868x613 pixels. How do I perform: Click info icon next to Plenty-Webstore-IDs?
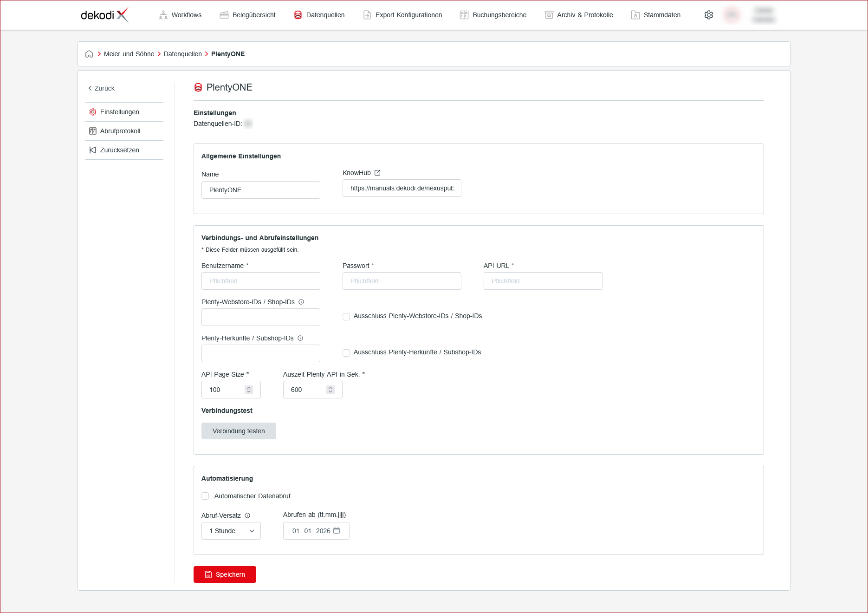301,302
